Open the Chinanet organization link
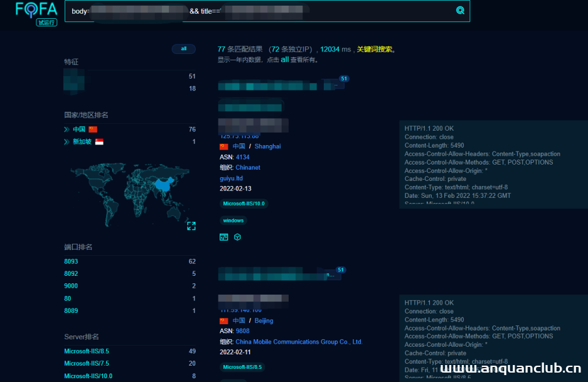588x382 pixels. [247, 168]
